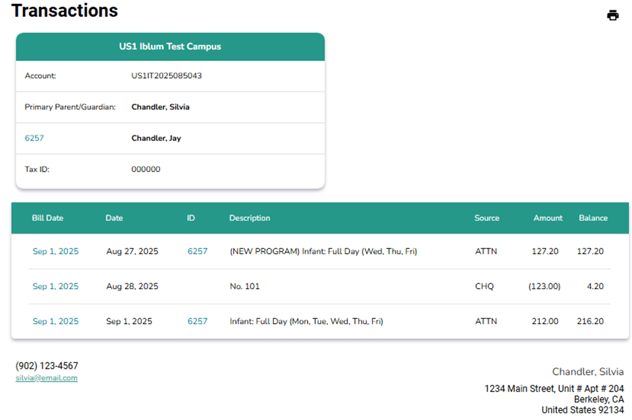The image size is (632, 420).
Task: Click the US1 Iblum Test Campus card header
Action: pos(170,47)
